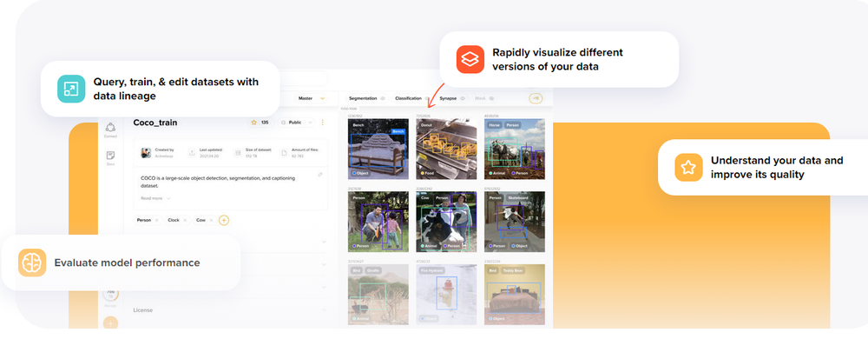Image resolution: width=868 pixels, height=339 pixels.
Task: Select the Classification layer tab
Action: tap(408, 98)
